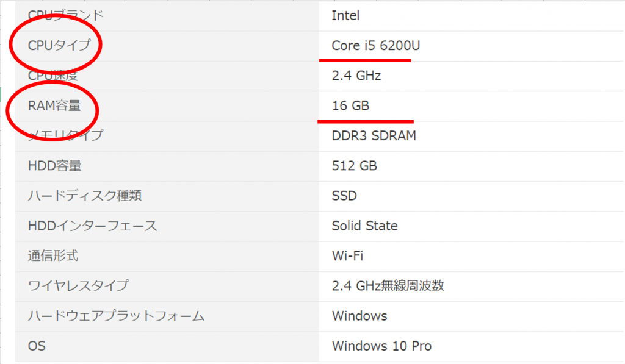Select the Solid State value
625x364 pixels.
click(364, 226)
